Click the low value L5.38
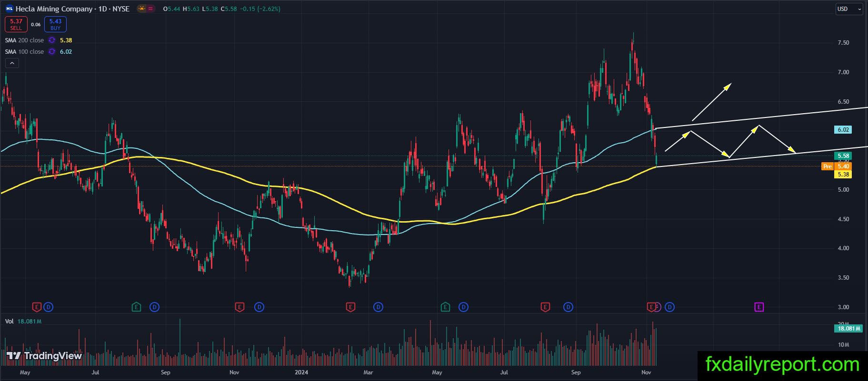This screenshot has width=868, height=381. pyautogui.click(x=210, y=9)
